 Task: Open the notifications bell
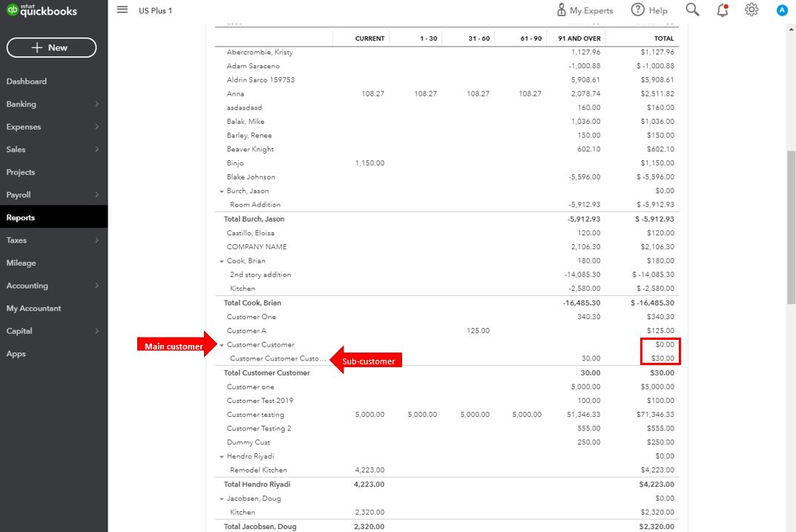point(722,10)
